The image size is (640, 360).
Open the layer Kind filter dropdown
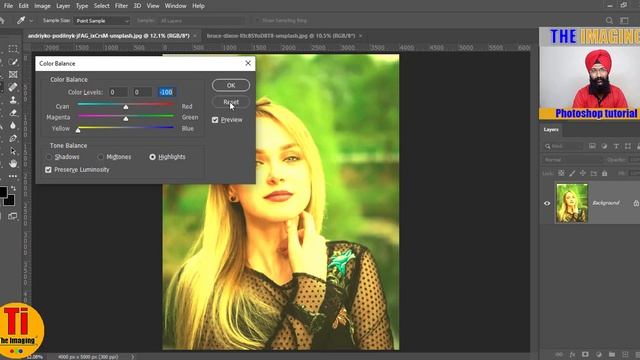(x=563, y=146)
